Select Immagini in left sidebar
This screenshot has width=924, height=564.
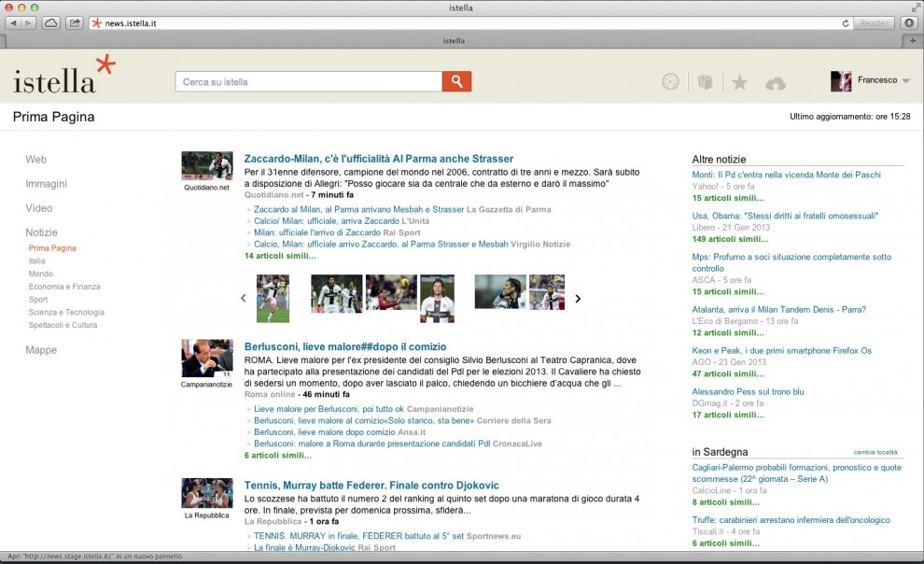[46, 184]
